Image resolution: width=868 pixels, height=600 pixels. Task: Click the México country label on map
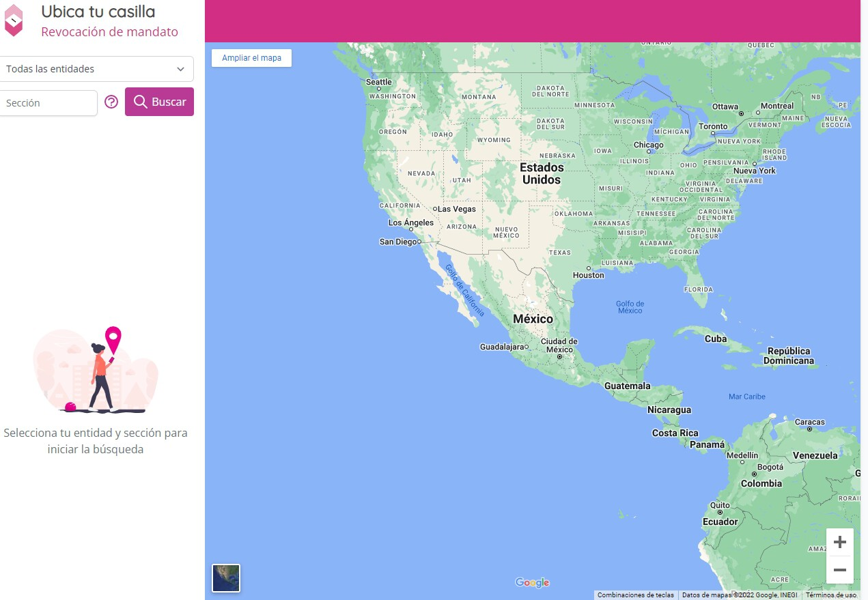(533, 319)
